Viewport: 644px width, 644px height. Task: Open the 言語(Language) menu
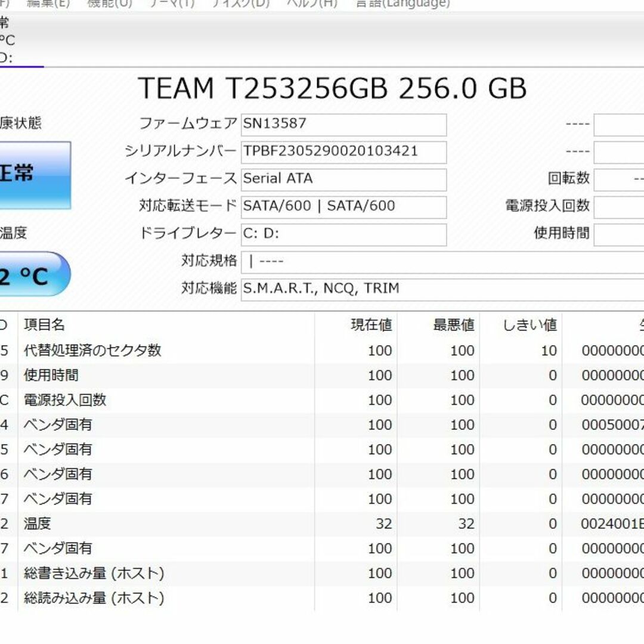click(x=403, y=4)
